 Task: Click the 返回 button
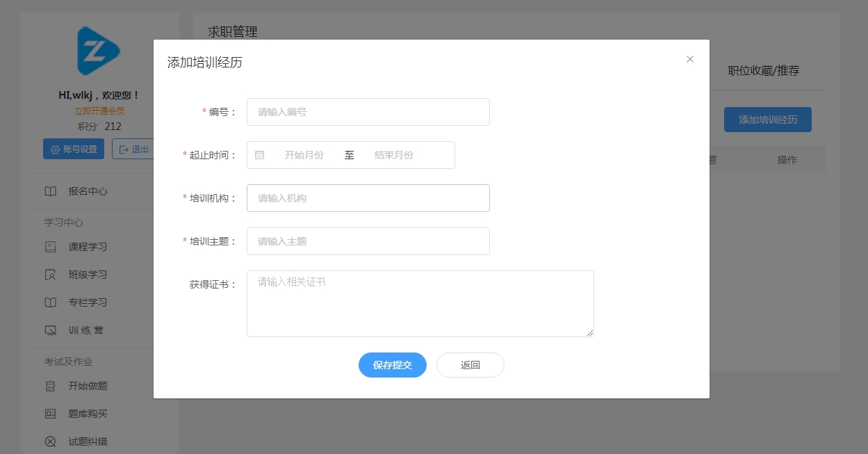pos(470,365)
